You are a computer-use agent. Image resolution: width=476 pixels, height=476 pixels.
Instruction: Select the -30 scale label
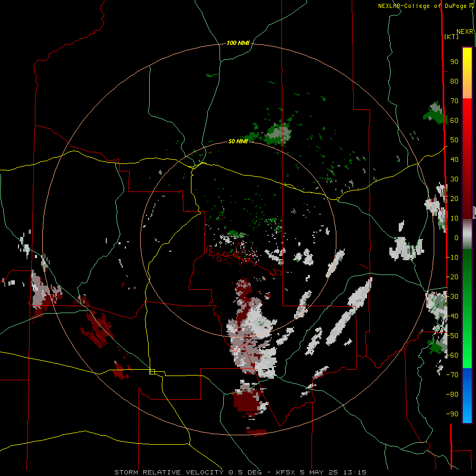452,297
